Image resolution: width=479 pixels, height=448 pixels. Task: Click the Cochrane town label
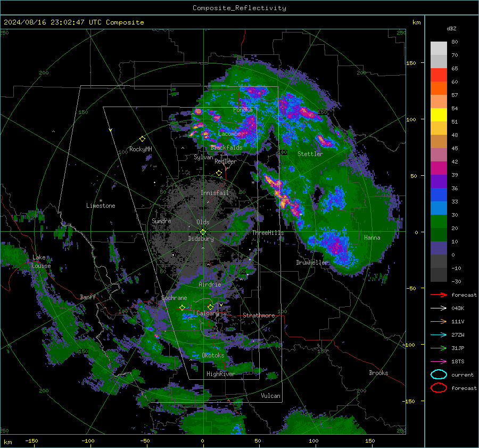click(x=174, y=298)
